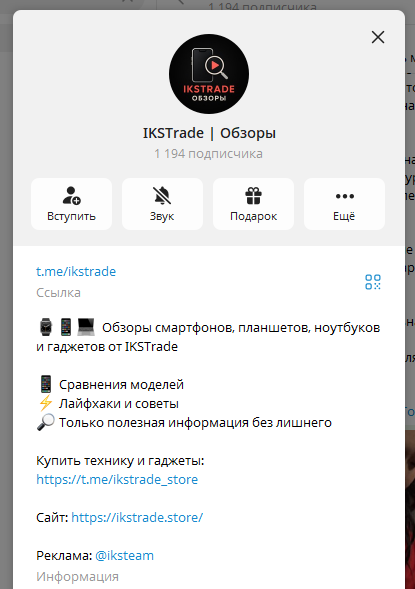Open the https://t.me/ikstrade_store link
Image resolution: width=415 pixels, height=589 pixels.
(x=117, y=479)
